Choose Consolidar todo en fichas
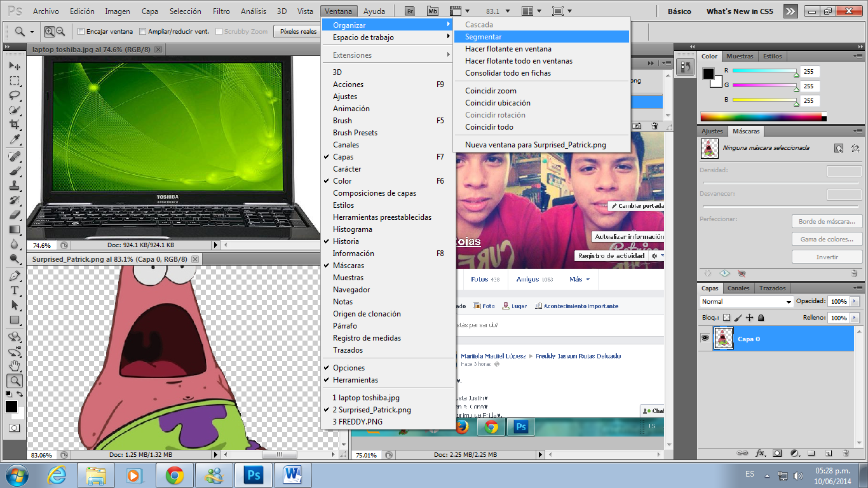The width and height of the screenshot is (868, 488). click(541, 73)
